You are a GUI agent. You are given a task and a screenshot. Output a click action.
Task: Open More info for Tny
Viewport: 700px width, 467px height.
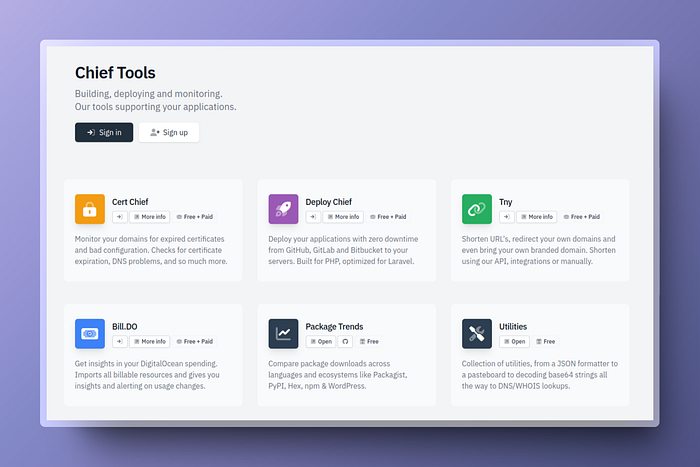click(x=537, y=217)
